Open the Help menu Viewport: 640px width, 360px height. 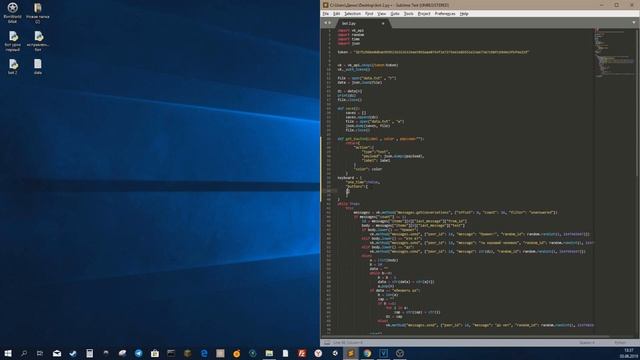point(464,14)
